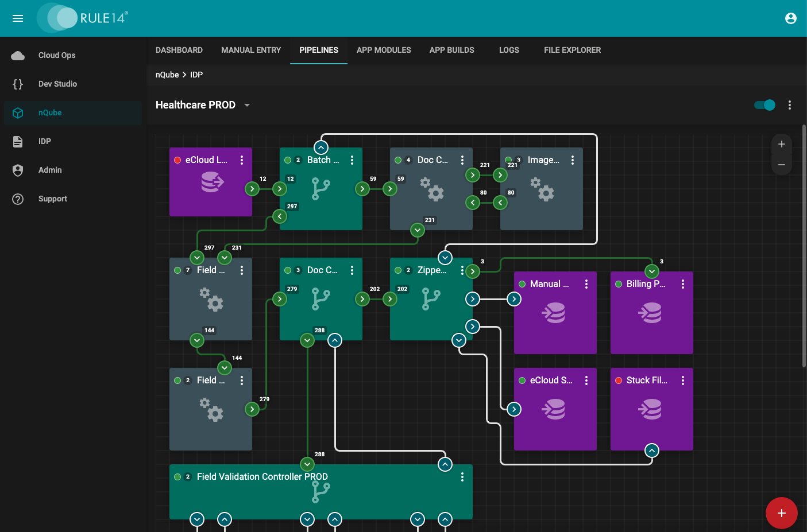807x532 pixels.
Task: Toggle the Healthcare PROD pipeline switch
Action: (764, 105)
